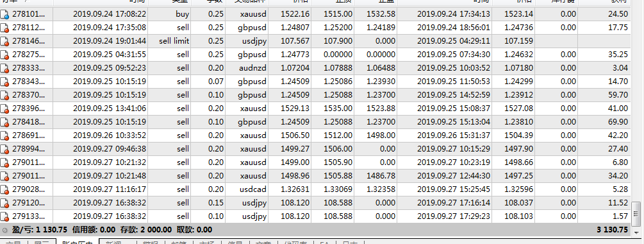
Task: Click the profit value 24.50
Action: coord(618,14)
